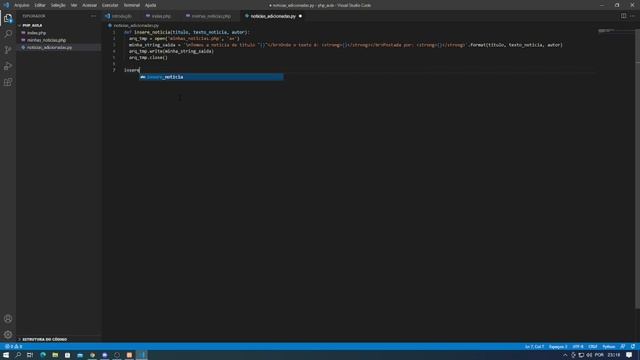The height and width of the screenshot is (360, 640).
Task: Click the network icon in system tray
Action: coord(581,355)
